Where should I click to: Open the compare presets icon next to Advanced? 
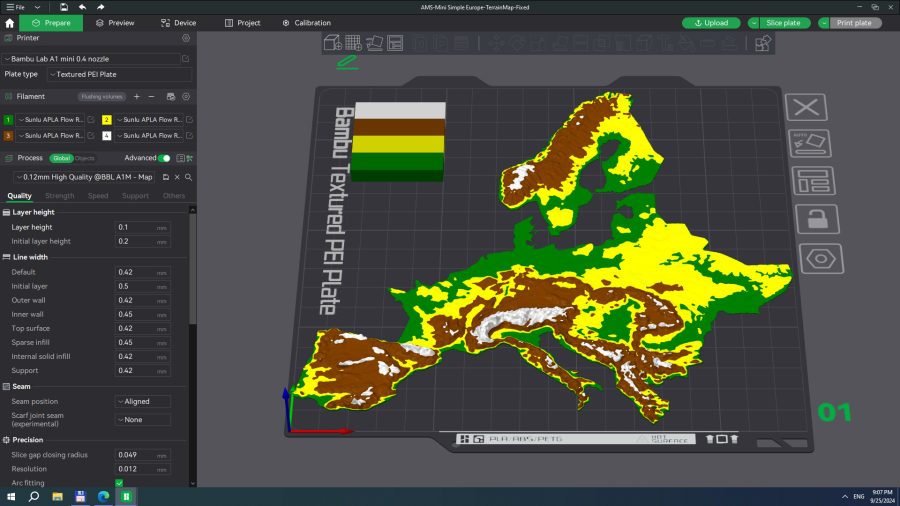click(x=190, y=158)
